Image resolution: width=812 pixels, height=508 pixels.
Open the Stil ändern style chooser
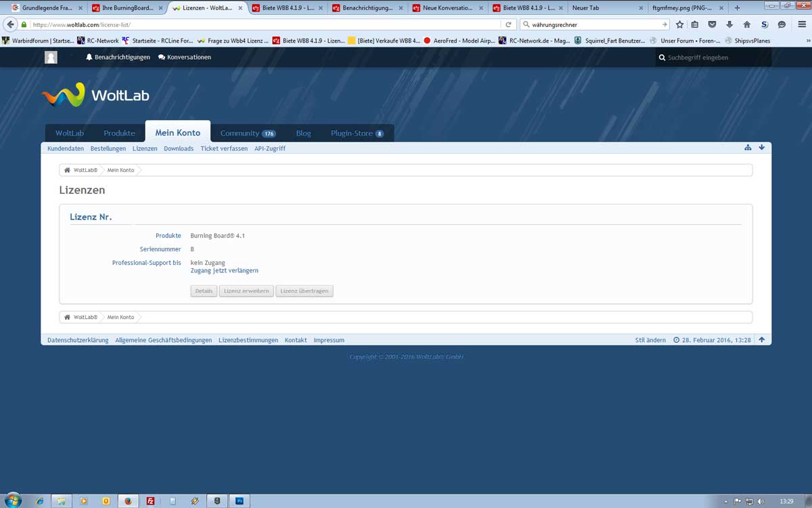tap(650, 340)
